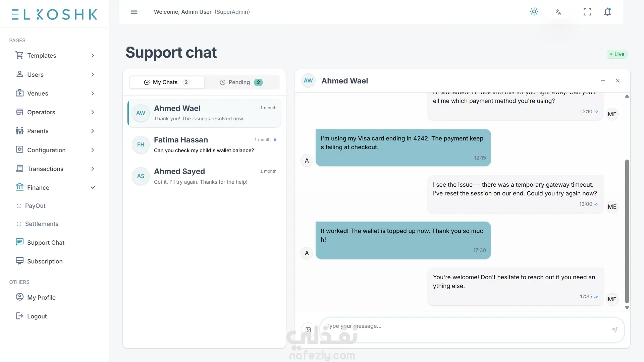Open Fatima Hassan's conversation
The height and width of the screenshot is (362, 644).
tap(204, 144)
